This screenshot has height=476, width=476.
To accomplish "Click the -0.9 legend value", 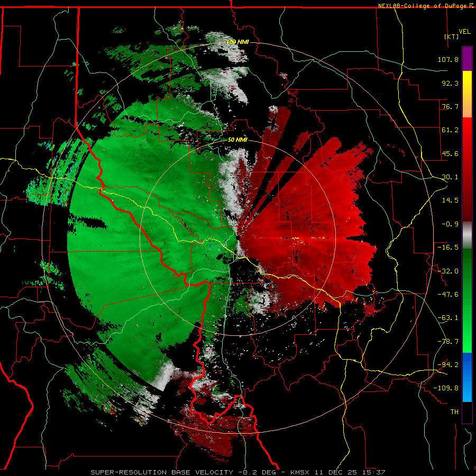I will click(450, 224).
